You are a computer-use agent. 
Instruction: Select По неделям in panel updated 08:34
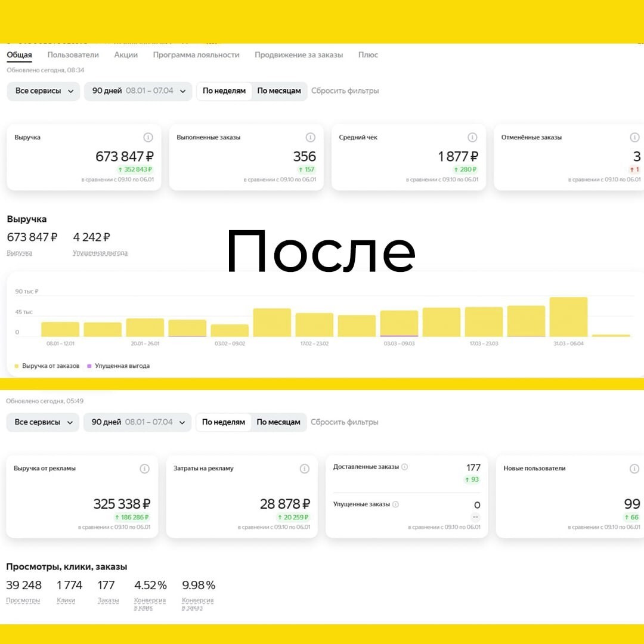224,91
